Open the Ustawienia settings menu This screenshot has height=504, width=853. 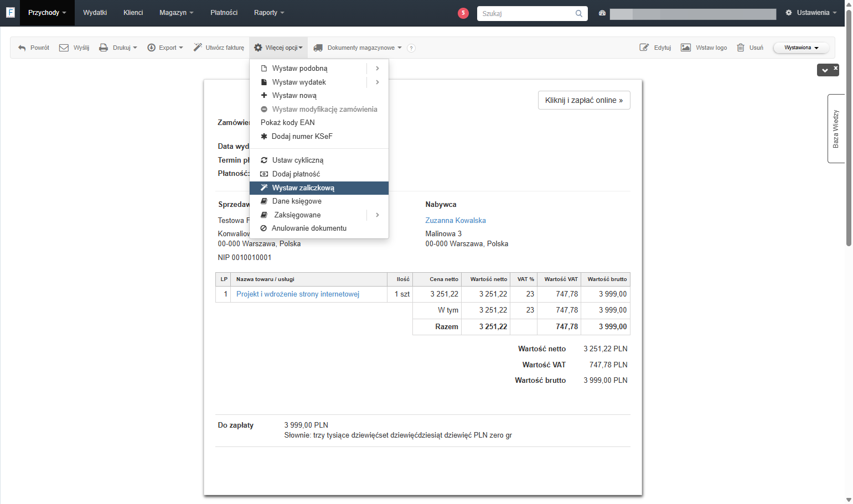(811, 13)
